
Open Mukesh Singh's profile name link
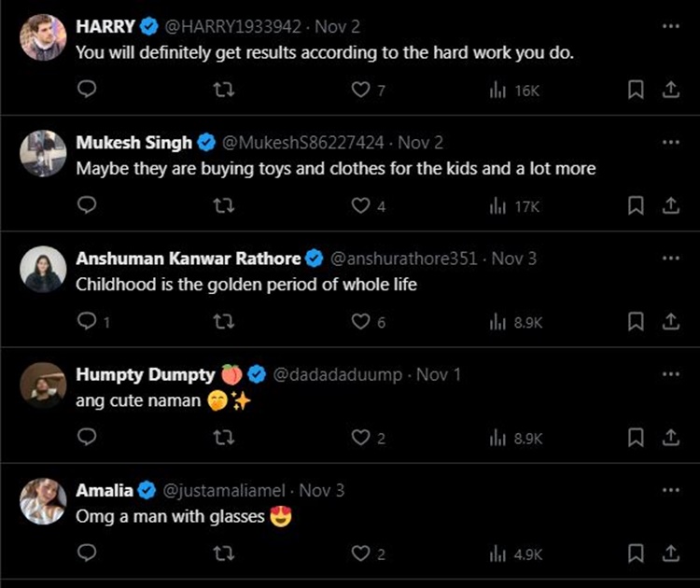coord(133,143)
